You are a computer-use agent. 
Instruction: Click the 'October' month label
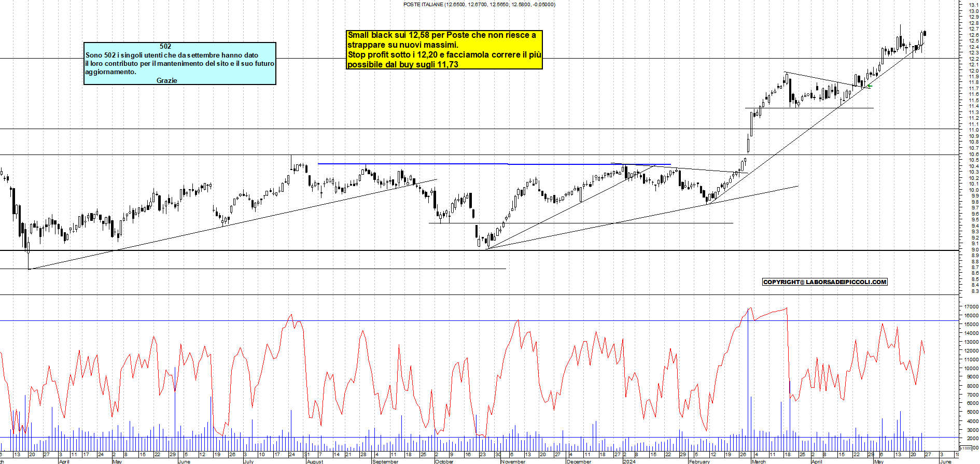coord(444,461)
